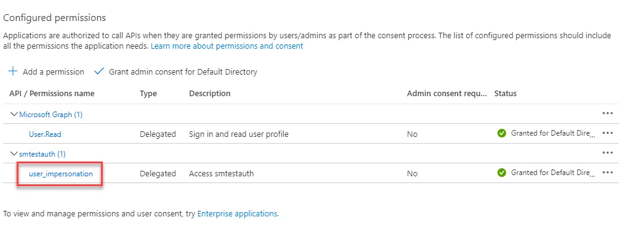Click green granted status icon for user_impersonation
Viewport: 644px width, 225px height.
click(x=502, y=173)
